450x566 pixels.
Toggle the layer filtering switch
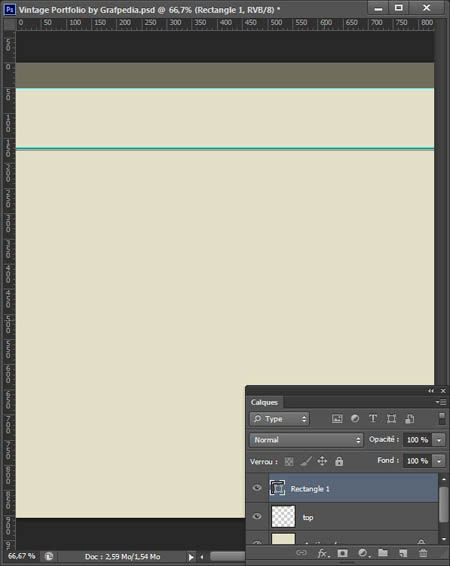(442, 419)
